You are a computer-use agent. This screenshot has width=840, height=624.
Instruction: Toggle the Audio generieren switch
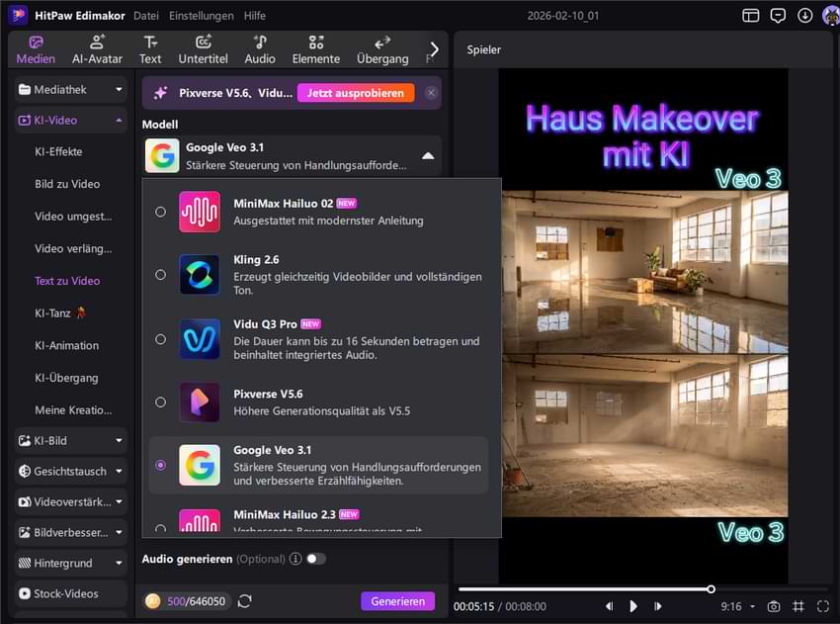[315, 559]
